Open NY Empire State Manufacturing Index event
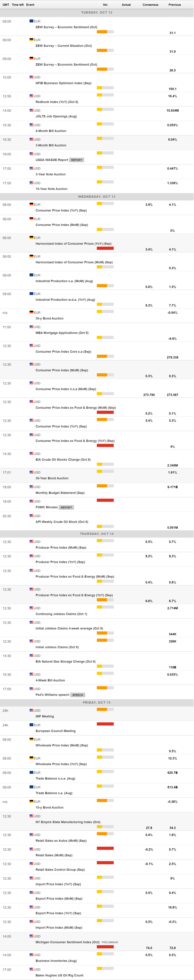 (x=68, y=822)
